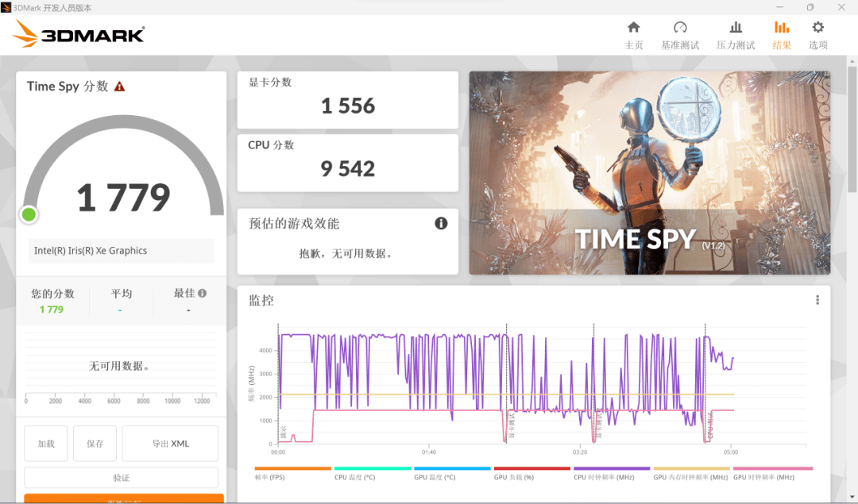Click the 导出 XML button
The height and width of the screenshot is (504, 858).
170,444
